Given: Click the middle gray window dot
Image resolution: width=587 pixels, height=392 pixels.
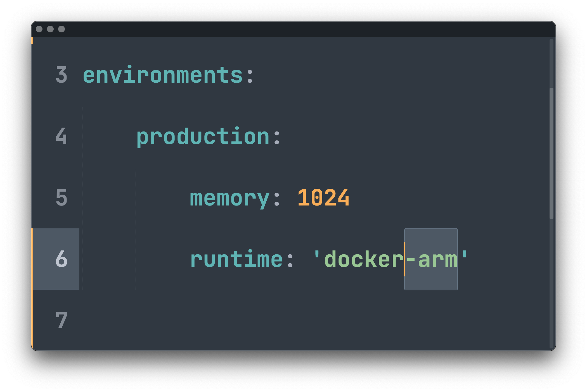Looking at the screenshot, I should [x=50, y=29].
